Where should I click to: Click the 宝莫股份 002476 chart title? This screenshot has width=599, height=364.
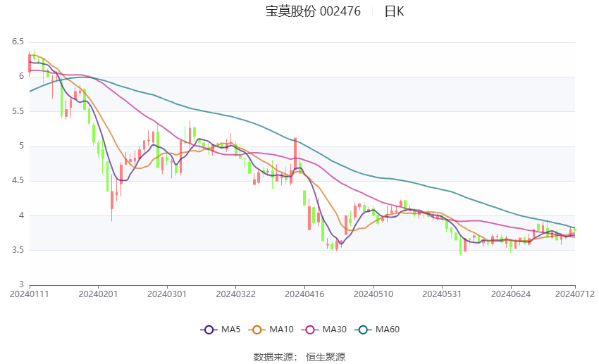click(313, 11)
